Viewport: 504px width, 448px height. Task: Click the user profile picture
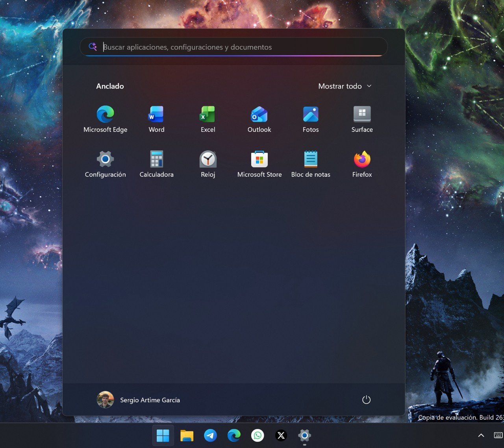click(x=105, y=400)
